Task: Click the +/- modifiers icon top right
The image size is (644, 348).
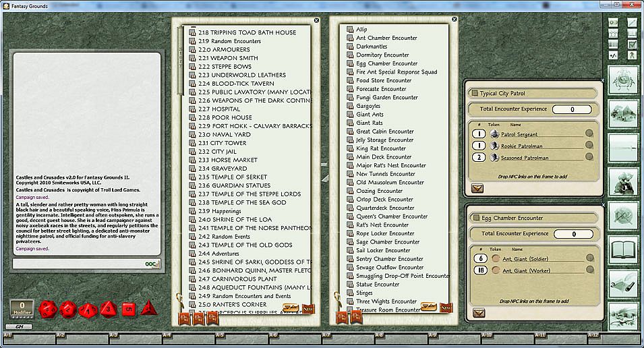Action: click(613, 55)
